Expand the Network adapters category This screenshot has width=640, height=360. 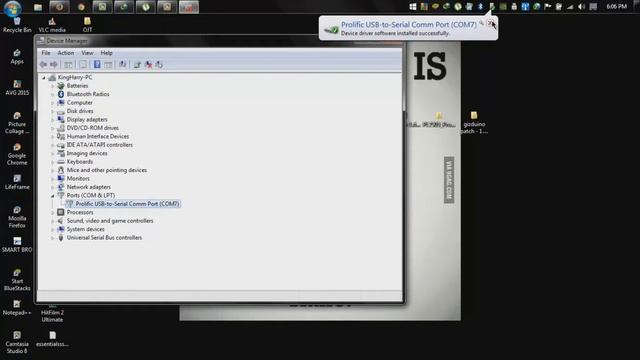click(52, 187)
